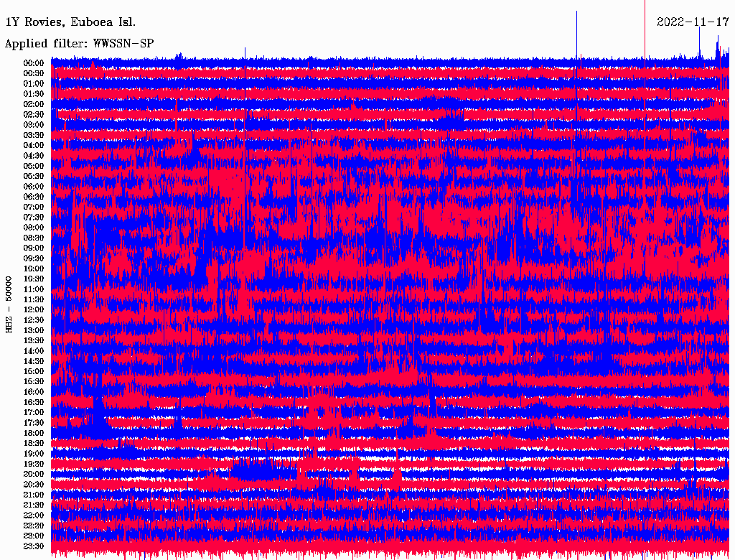
Task: Click the 10:30 time row label
Action: 34,279
